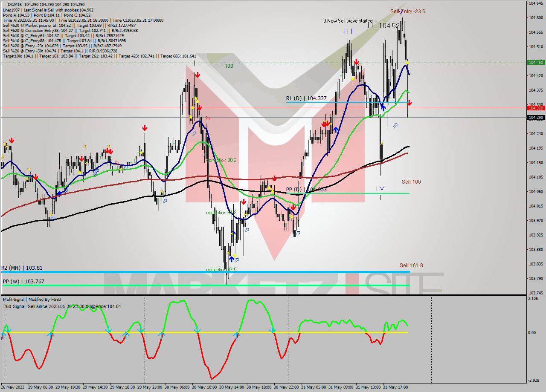
Task: Select the 'R1 (D) | 104.337' resistance label
Action: 306,98
